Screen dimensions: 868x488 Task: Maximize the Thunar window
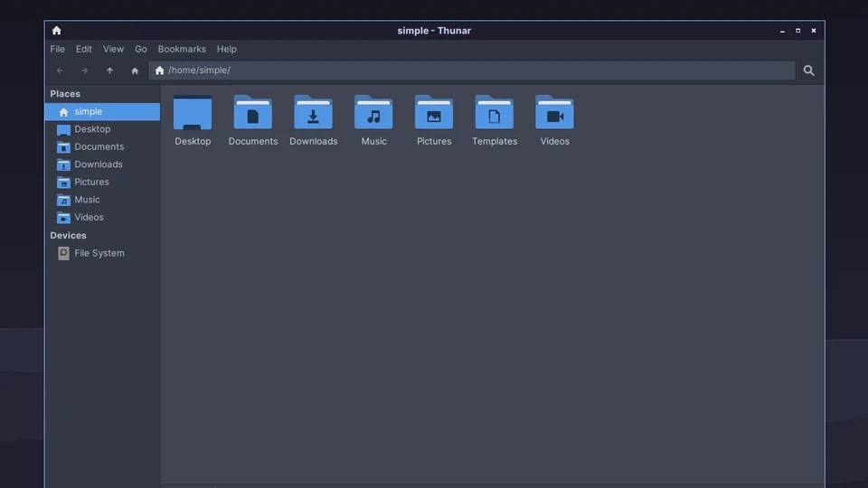pos(797,31)
